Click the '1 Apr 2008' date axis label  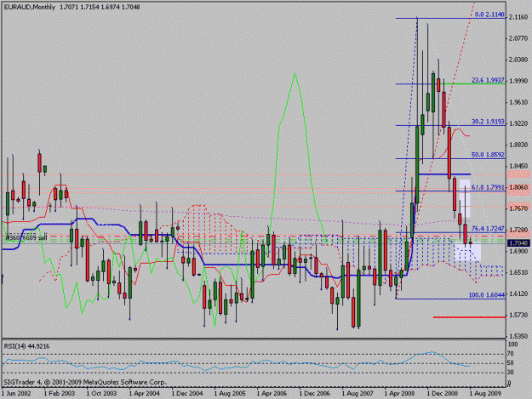[x=399, y=393]
